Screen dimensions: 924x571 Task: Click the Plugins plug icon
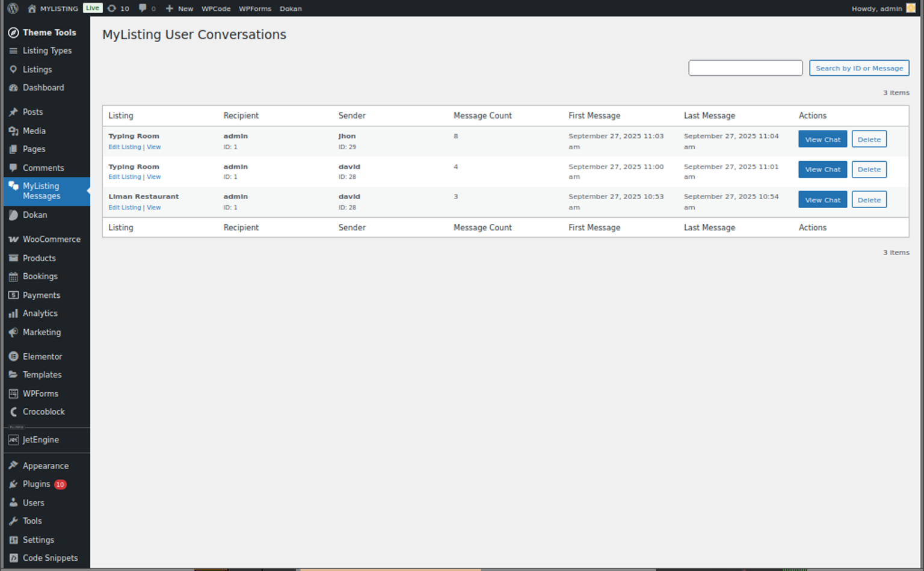[13, 484]
